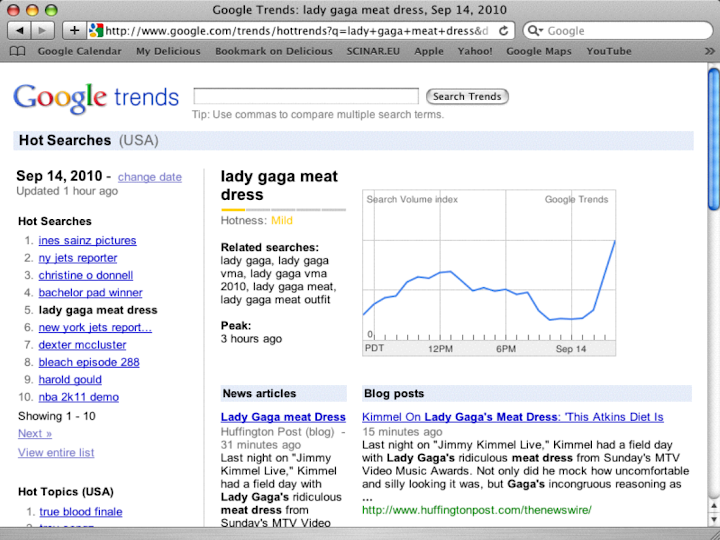Click the Google site favicon in address bar
The width and height of the screenshot is (720, 540).
point(95,30)
